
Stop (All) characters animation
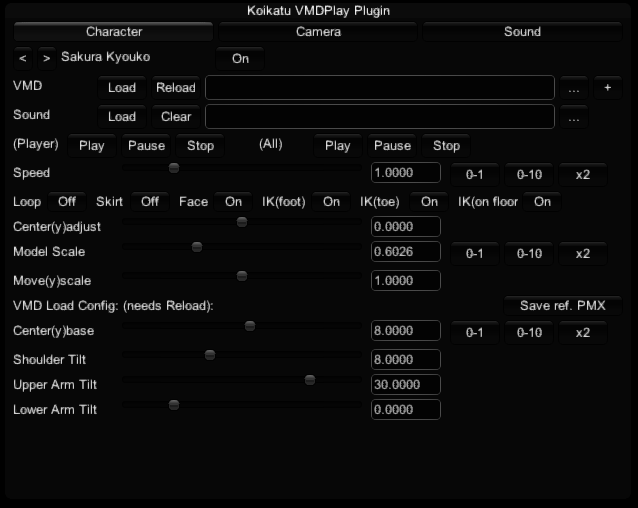(446, 146)
